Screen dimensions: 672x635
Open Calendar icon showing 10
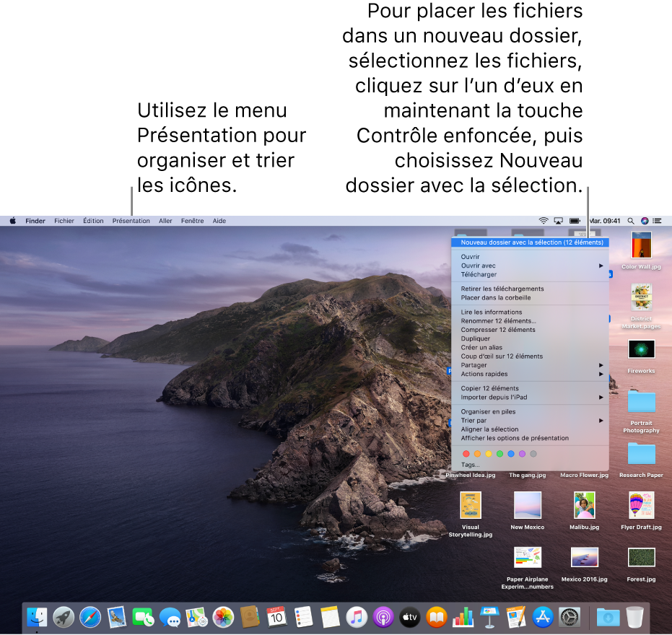276,618
